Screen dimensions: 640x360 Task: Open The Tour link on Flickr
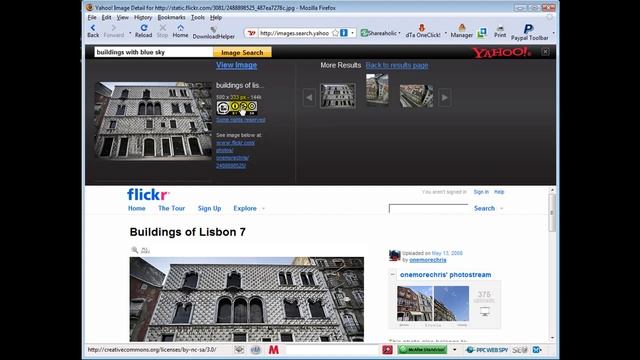(171, 208)
